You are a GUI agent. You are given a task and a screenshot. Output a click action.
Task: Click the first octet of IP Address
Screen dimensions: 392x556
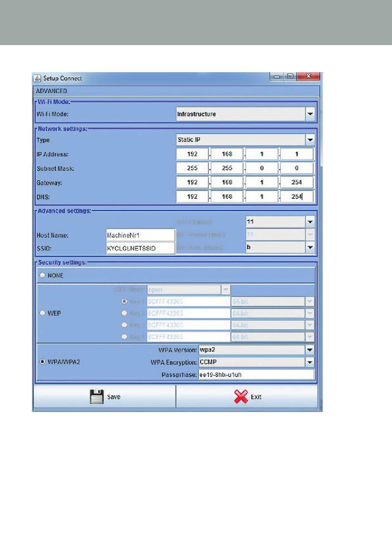tap(192, 154)
